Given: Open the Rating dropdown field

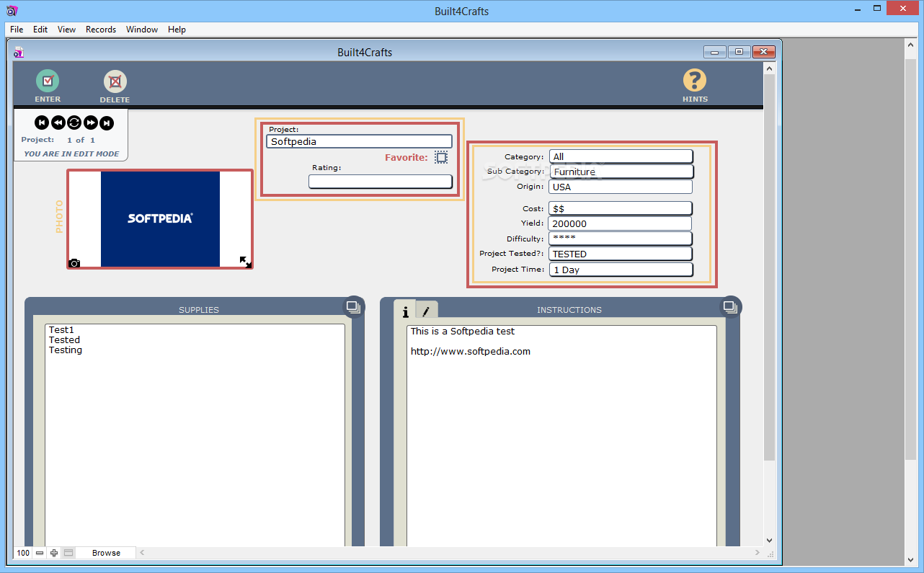Looking at the screenshot, I should (x=380, y=182).
